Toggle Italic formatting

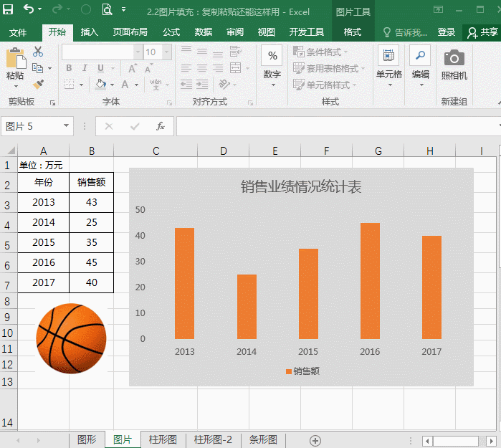click(x=85, y=68)
